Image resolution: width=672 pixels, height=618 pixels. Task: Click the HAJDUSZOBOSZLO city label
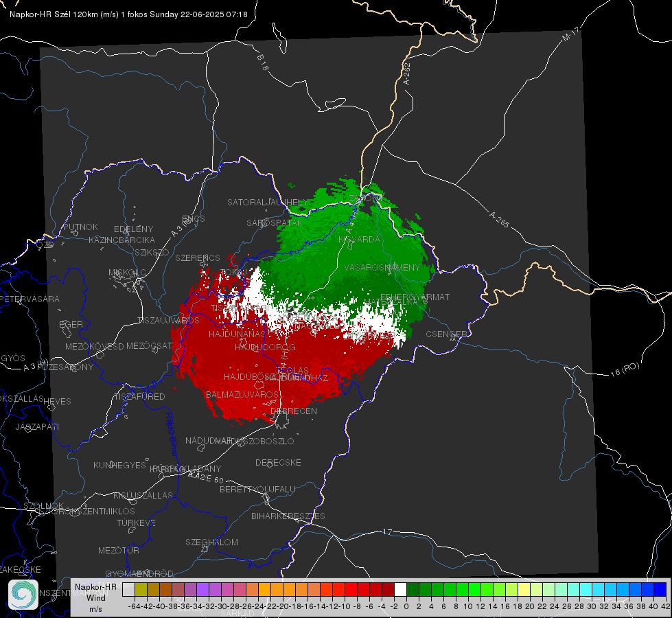pos(255,442)
